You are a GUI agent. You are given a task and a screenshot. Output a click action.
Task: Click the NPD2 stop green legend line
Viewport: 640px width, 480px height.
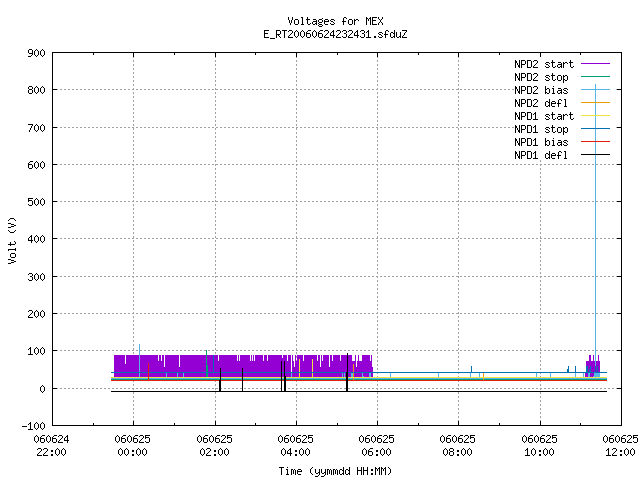(x=595, y=77)
